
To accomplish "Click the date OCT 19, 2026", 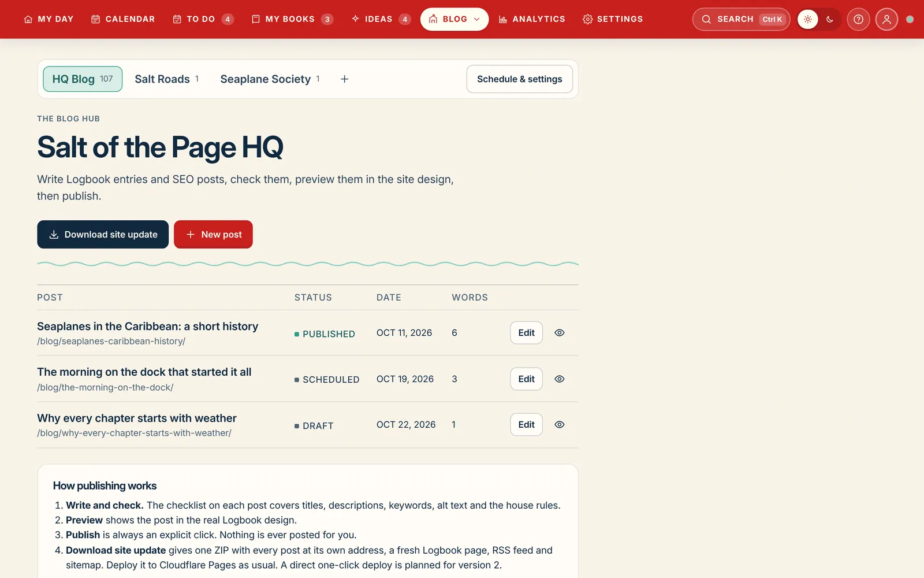I will point(405,379).
